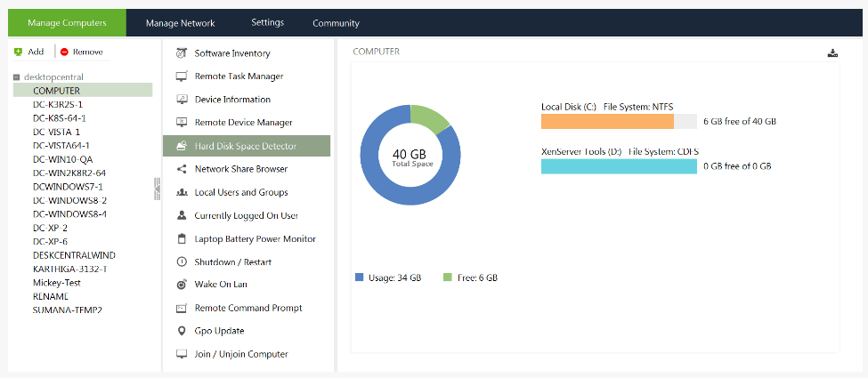Viewport: 868px width, 378px height.
Task: Select computer DC-K3R2S-1
Action: point(58,104)
